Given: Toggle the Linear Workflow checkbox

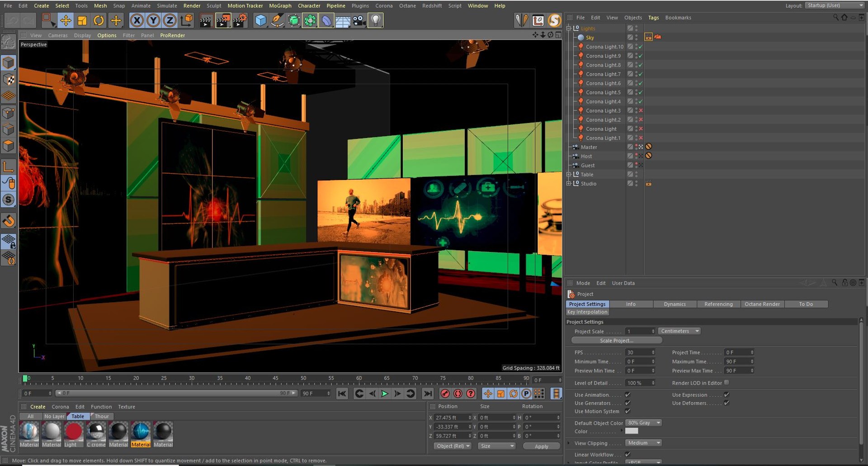Looking at the screenshot, I should (627, 454).
